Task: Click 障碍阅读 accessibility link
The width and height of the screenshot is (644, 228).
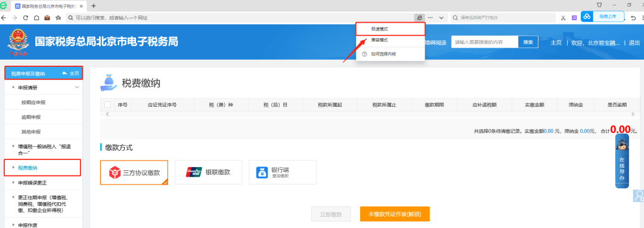Action: pyautogui.click(x=436, y=42)
